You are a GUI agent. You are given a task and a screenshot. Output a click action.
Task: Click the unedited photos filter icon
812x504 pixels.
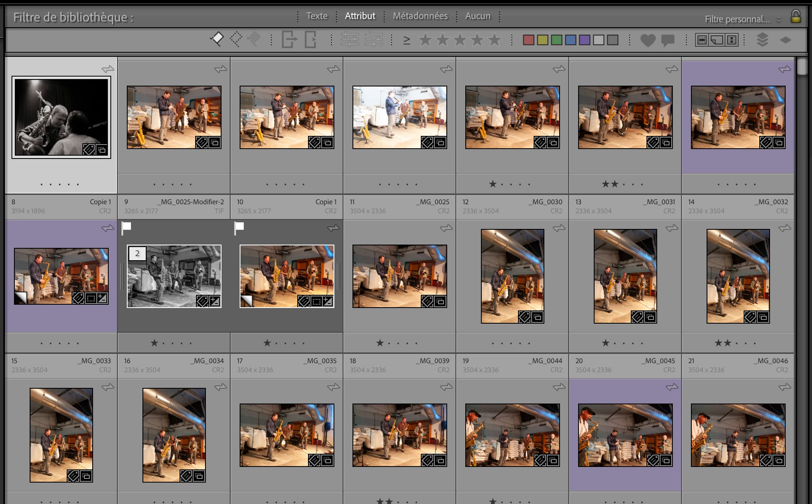[374, 40]
